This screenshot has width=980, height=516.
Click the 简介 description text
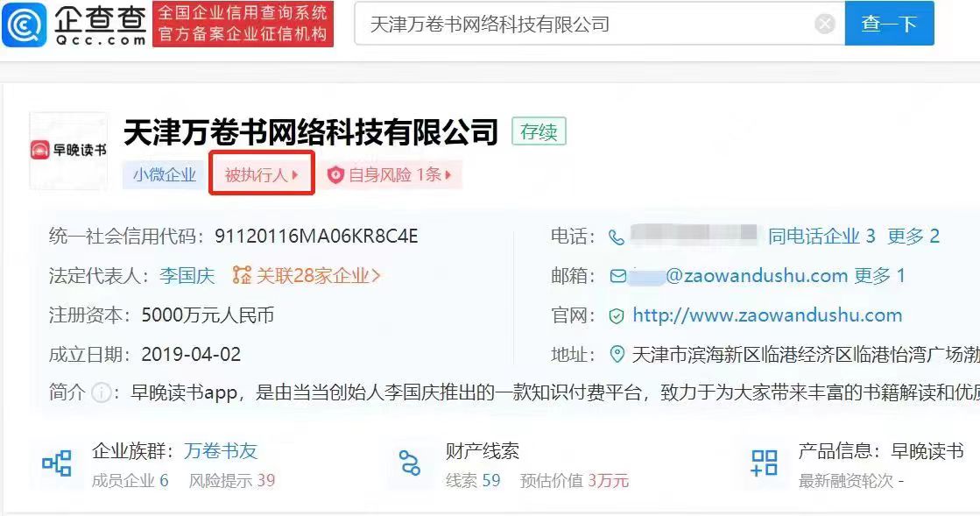coord(555,392)
